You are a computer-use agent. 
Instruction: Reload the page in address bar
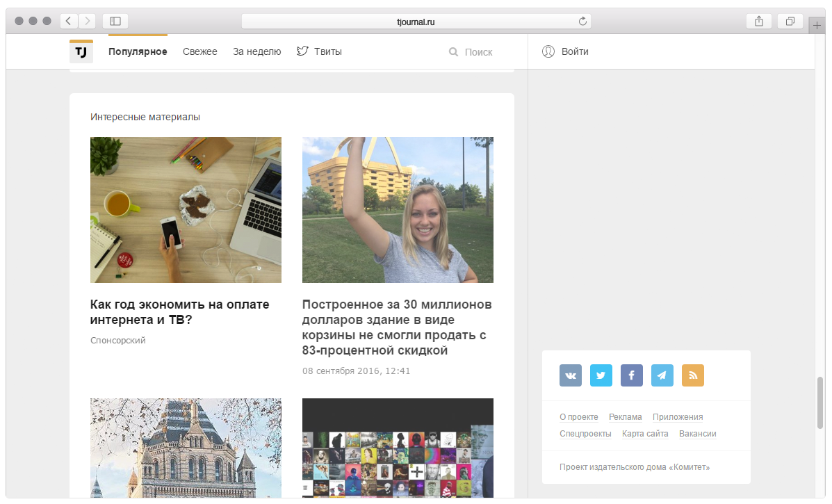[x=582, y=22]
